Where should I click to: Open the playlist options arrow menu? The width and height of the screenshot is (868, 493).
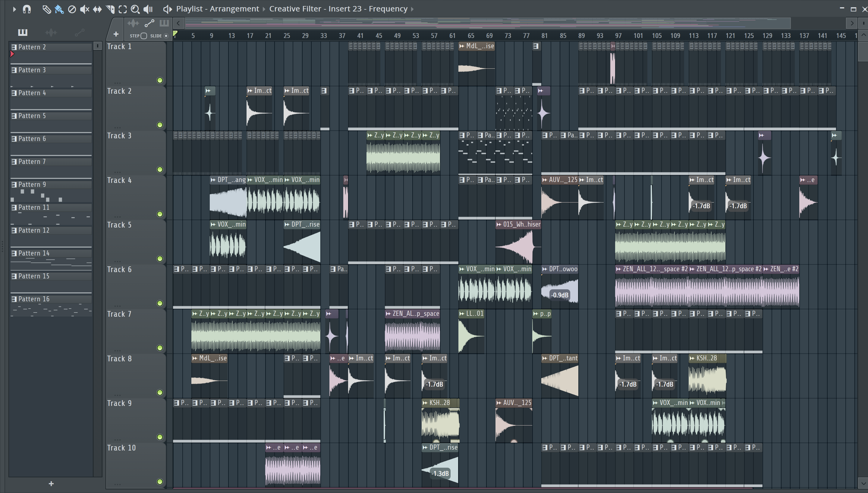click(14, 9)
